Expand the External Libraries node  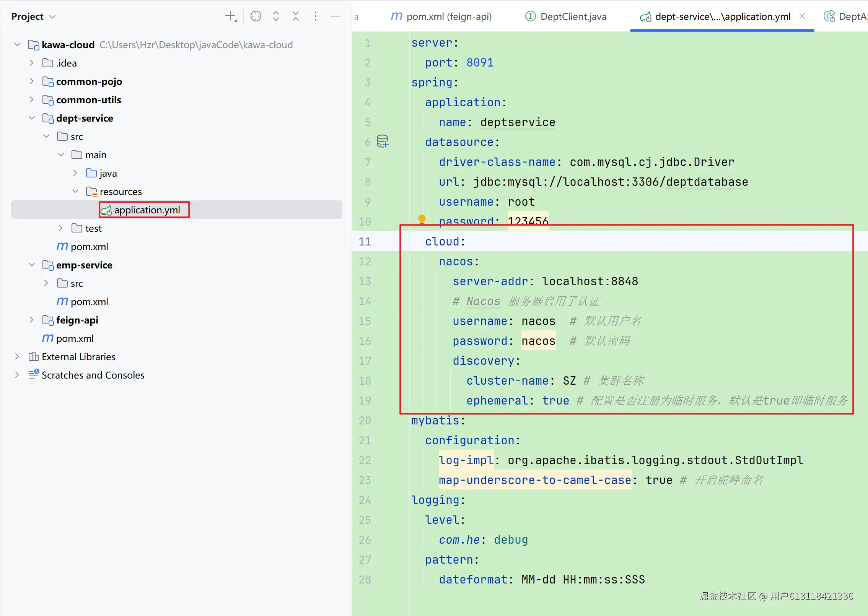pyautogui.click(x=17, y=357)
